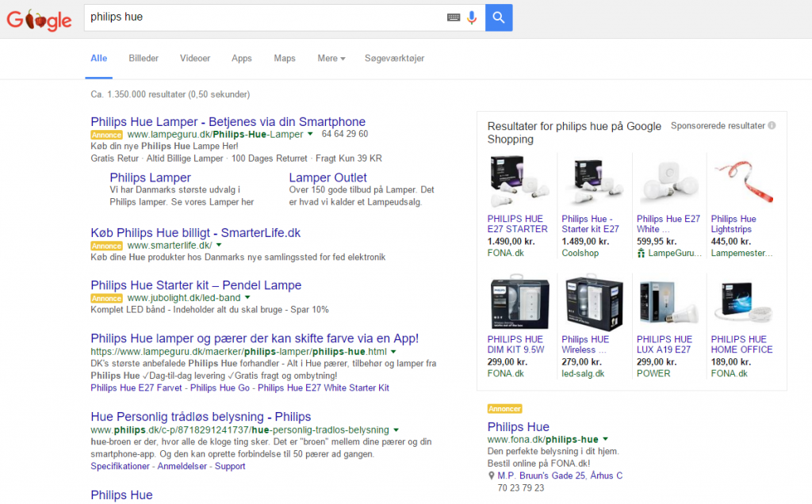Image resolution: width=812 pixels, height=504 pixels.
Task: Open the Philips Hue E27 White product image
Action: click(669, 181)
